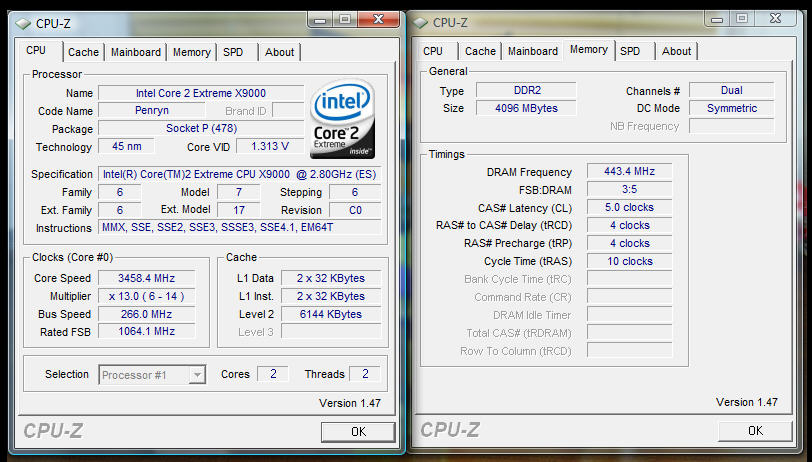This screenshot has height=462, width=812.
Task: Click the Intel Core 2 Extreme logo
Action: click(342, 119)
